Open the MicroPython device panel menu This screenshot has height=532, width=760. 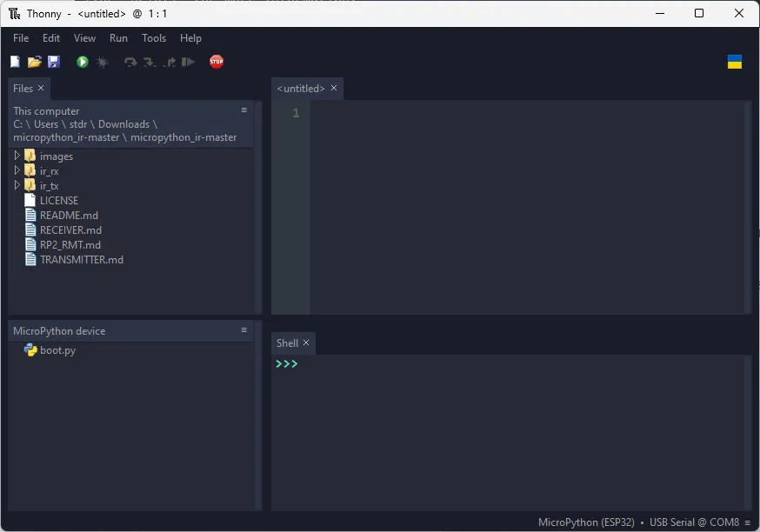[x=244, y=330]
